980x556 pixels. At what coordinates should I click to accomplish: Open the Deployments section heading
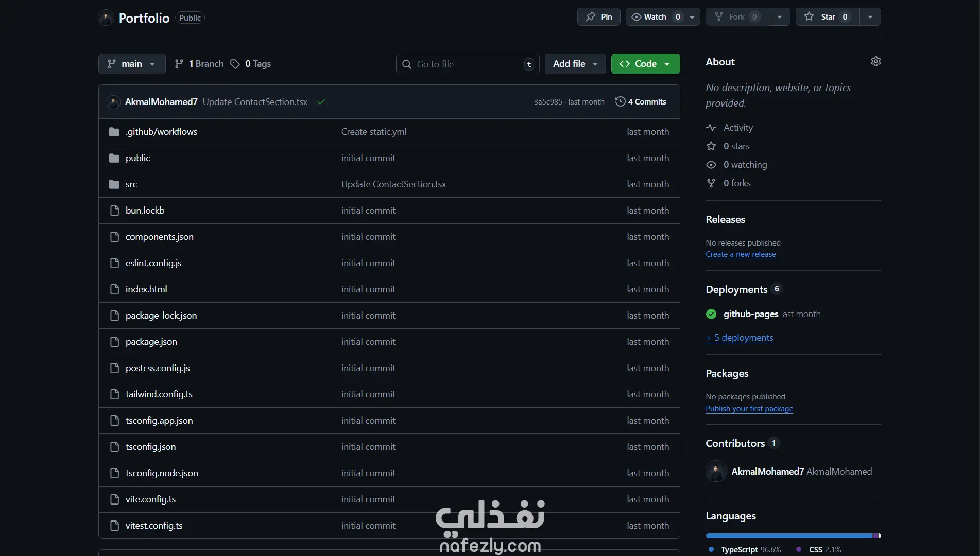tap(736, 289)
